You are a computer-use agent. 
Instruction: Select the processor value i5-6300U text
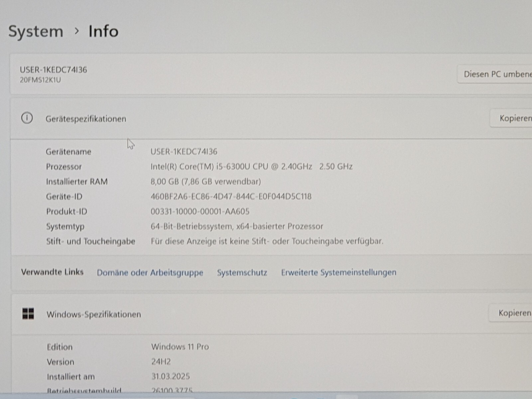tap(251, 167)
